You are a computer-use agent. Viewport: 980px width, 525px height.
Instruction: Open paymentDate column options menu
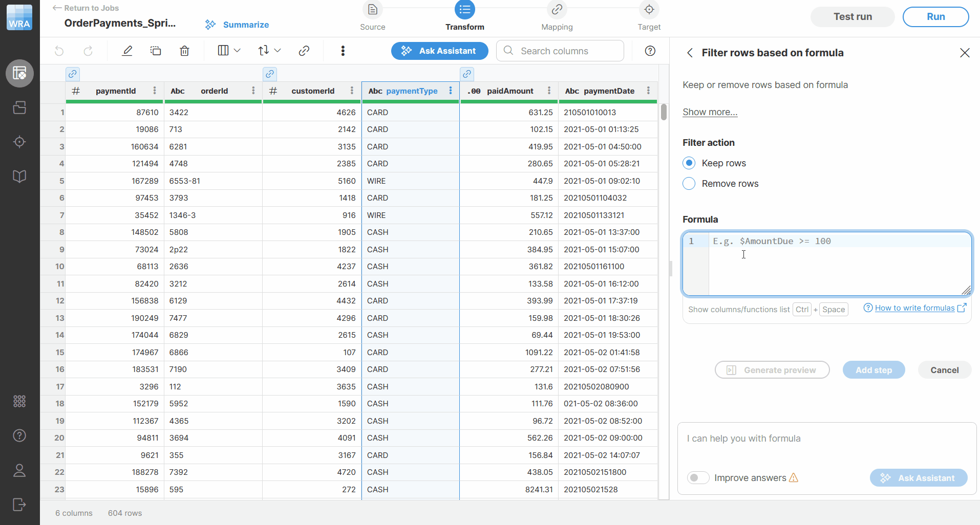[649, 91]
